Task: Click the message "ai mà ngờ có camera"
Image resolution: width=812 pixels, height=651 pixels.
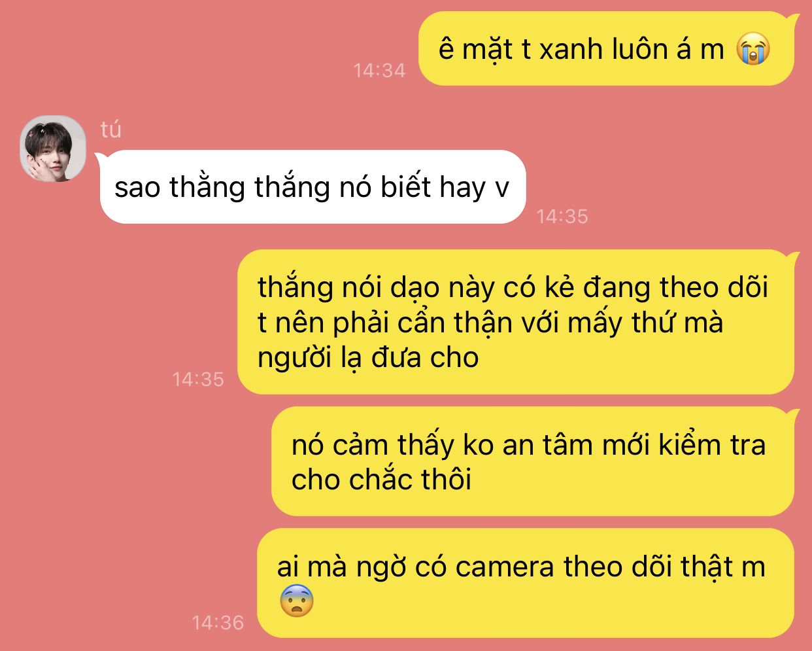Action: (528, 583)
